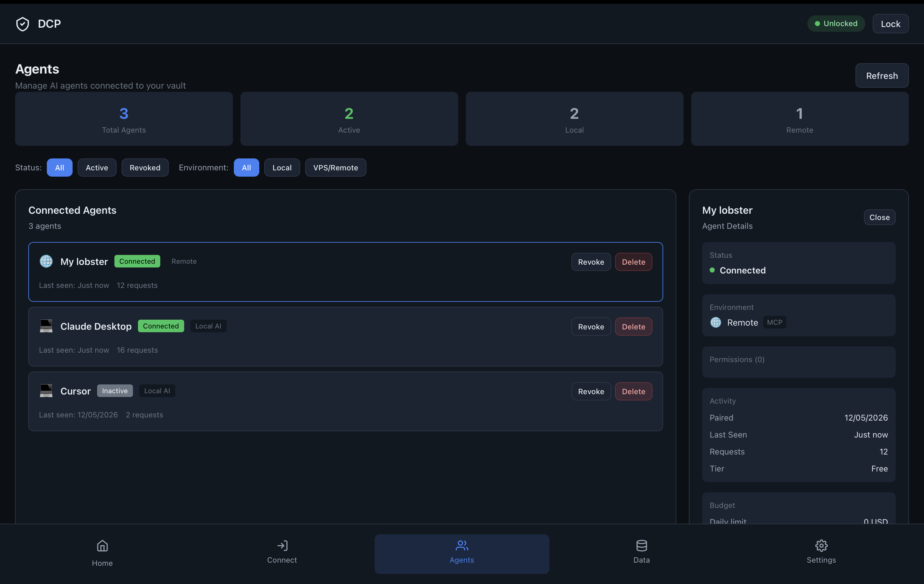
Task: Click the Last Seen value Just now
Action: coord(871,435)
